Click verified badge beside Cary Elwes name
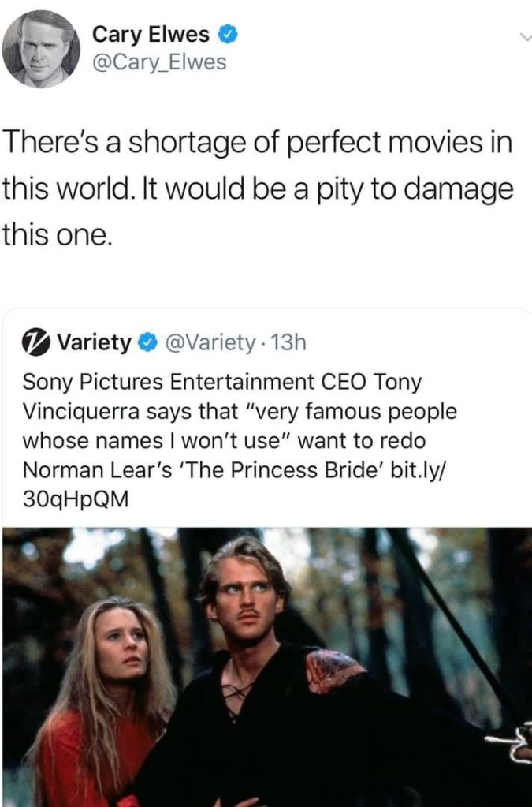Viewport: 532px width, 807px height. (x=226, y=35)
